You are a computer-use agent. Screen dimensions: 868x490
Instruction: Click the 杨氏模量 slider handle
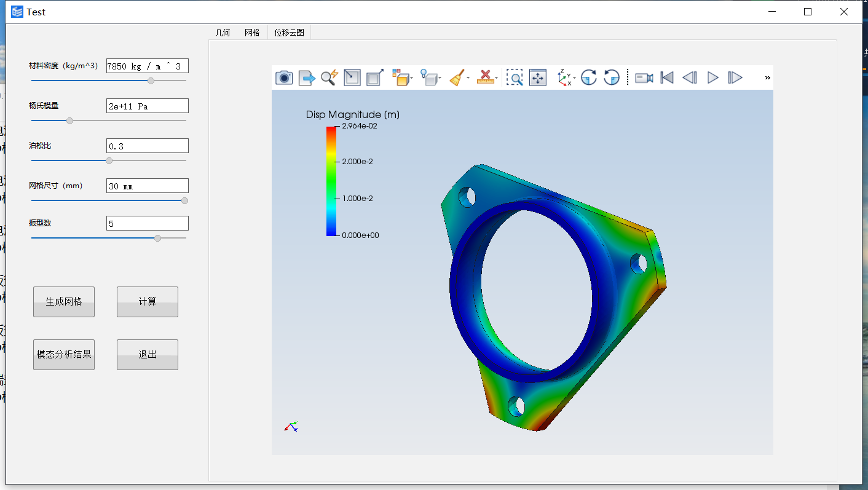click(69, 121)
